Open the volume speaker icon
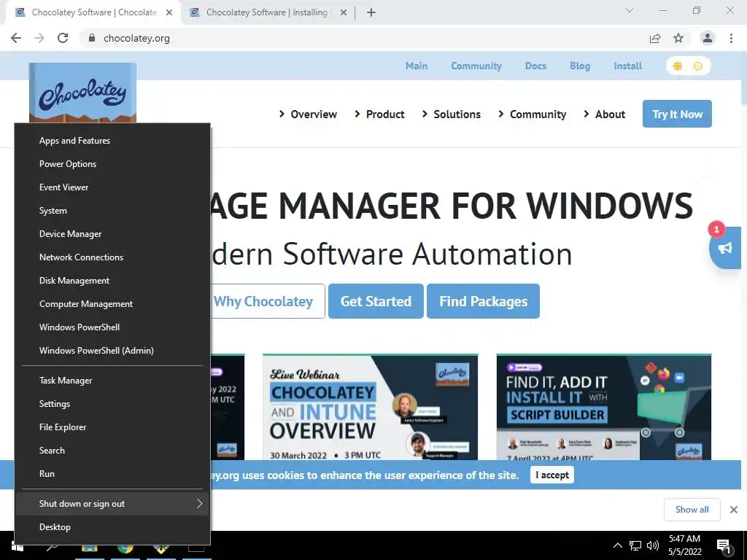This screenshot has height=560, width=747. (653, 545)
